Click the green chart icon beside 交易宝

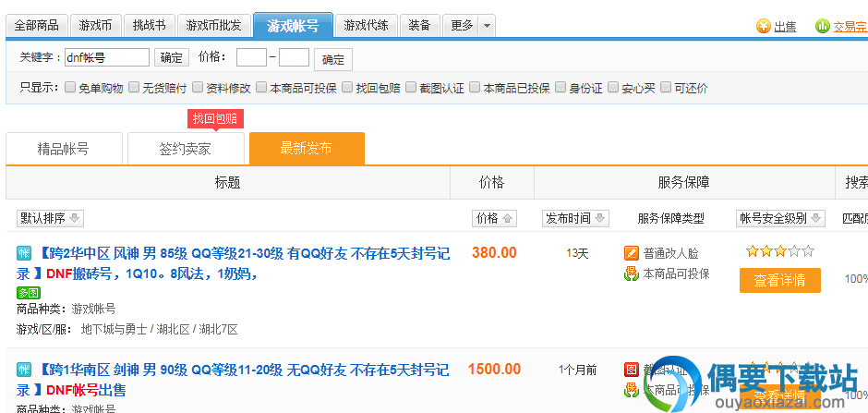tap(822, 26)
